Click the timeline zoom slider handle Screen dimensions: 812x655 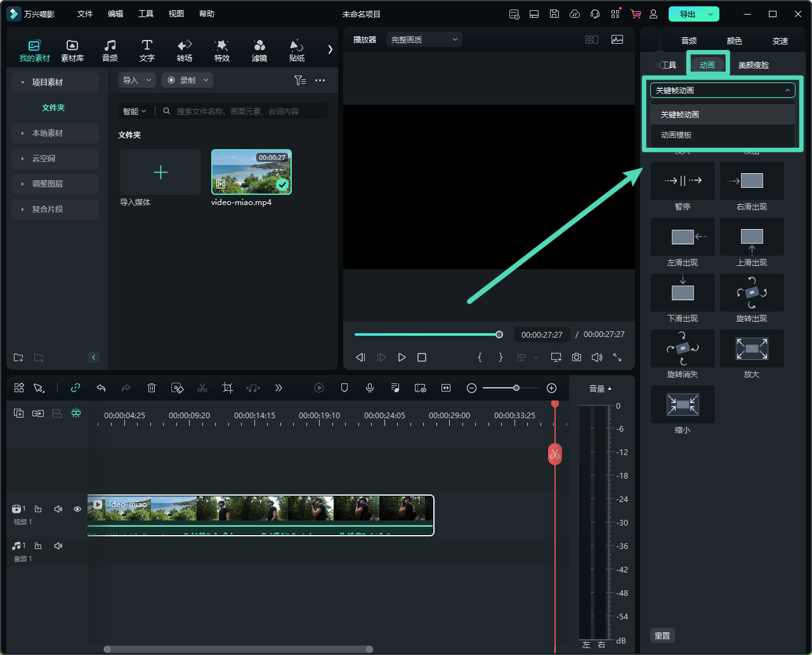(x=516, y=388)
